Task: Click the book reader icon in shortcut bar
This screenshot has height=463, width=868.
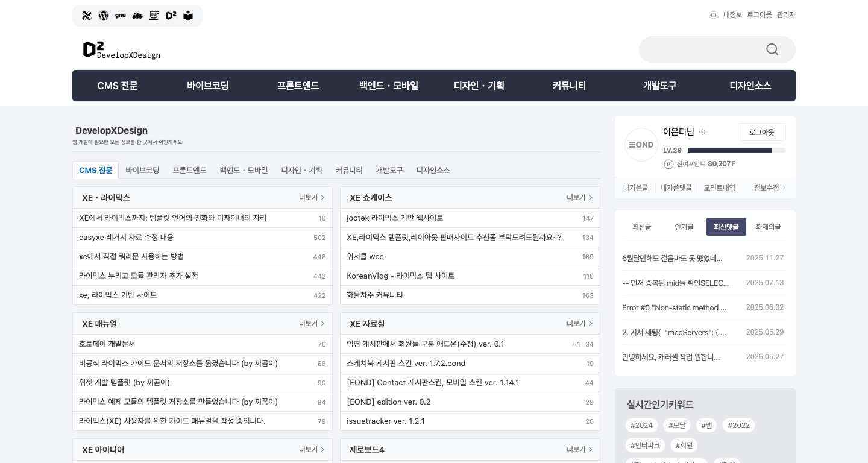Action: [x=188, y=16]
